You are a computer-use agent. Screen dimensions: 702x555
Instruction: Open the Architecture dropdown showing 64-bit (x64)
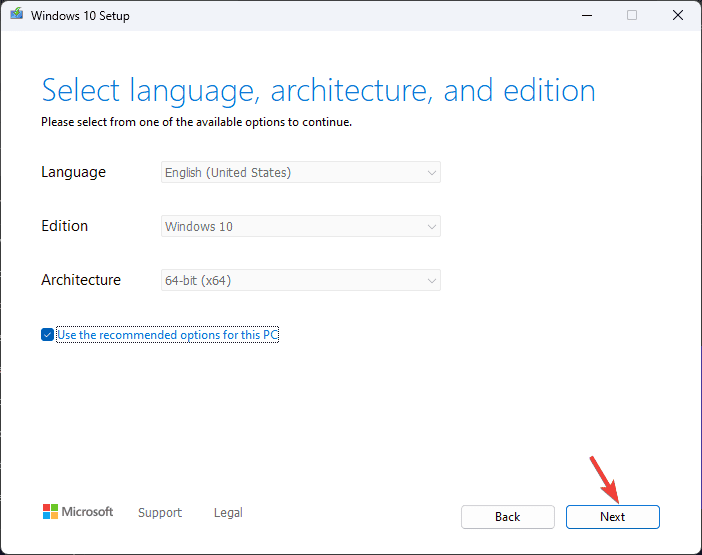(x=301, y=280)
